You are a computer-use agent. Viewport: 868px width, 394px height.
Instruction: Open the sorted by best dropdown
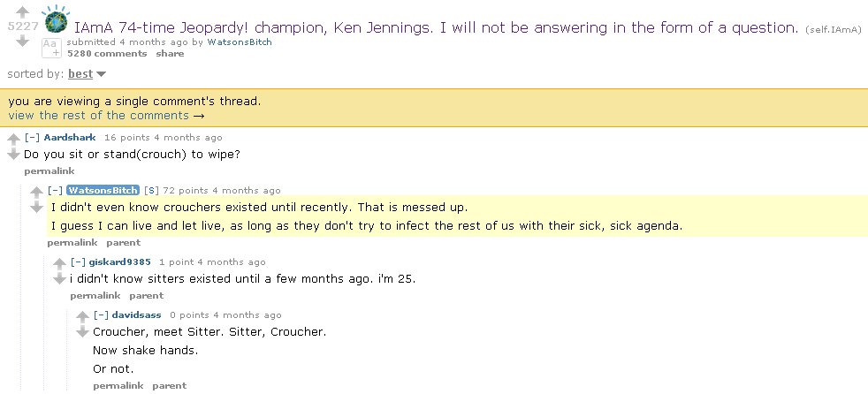87,73
